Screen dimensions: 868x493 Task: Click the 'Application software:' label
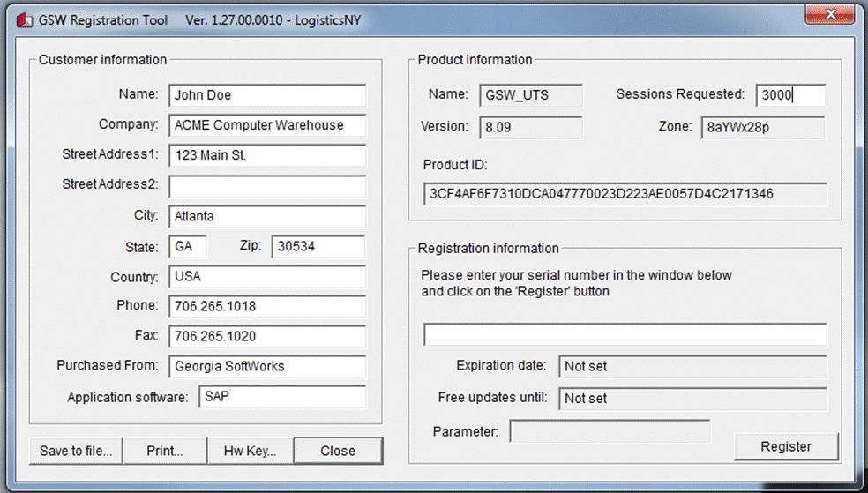pyautogui.click(x=128, y=397)
